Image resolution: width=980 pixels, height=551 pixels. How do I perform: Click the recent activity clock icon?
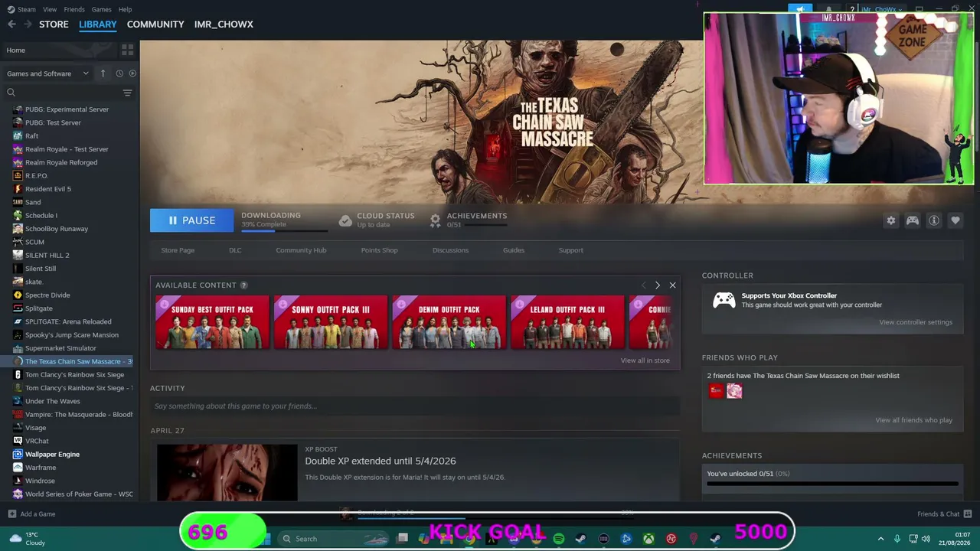point(119,73)
